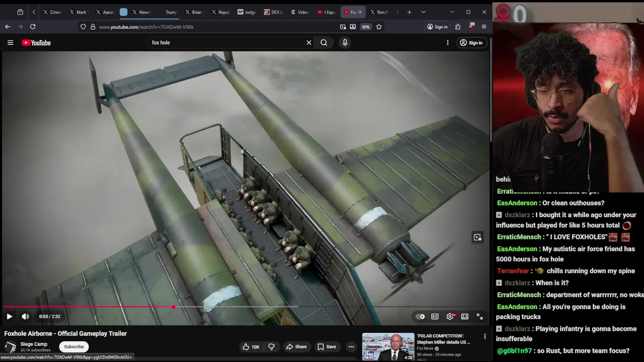Open the site lock security info
Image resolution: width=644 pixels, height=362 pixels.
tap(93, 27)
